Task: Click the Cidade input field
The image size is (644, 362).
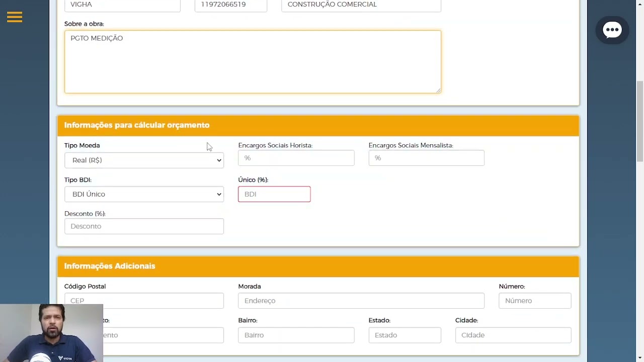Action: coord(513,335)
